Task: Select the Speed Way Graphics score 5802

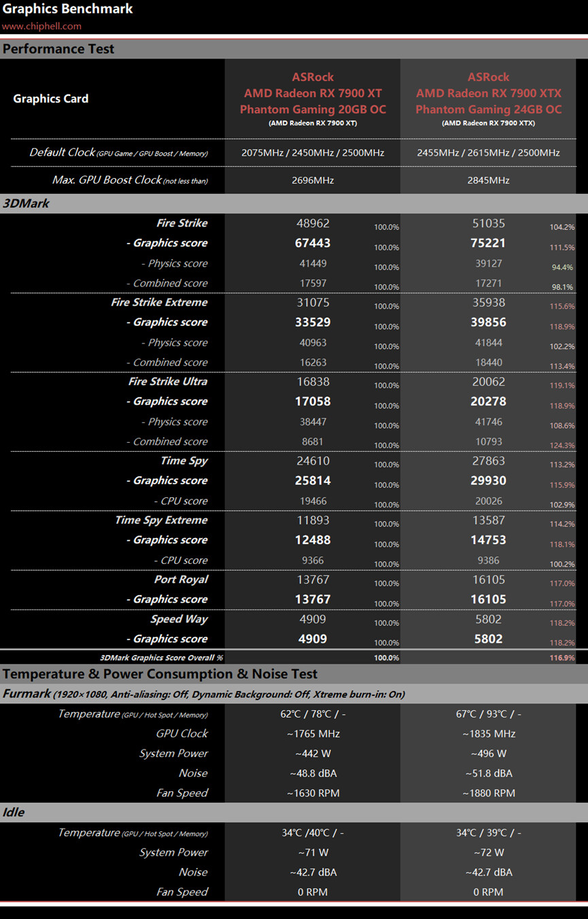Action: [489, 639]
